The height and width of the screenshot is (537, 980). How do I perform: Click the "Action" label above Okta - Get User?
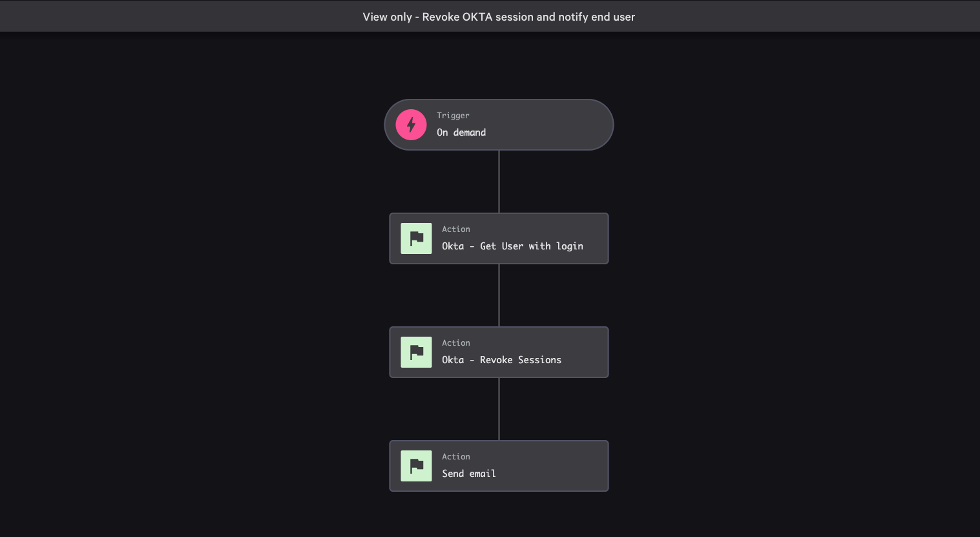click(x=455, y=229)
